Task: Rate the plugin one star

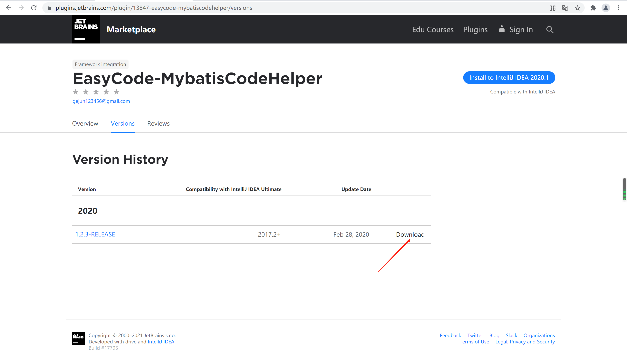Action: pos(76,91)
